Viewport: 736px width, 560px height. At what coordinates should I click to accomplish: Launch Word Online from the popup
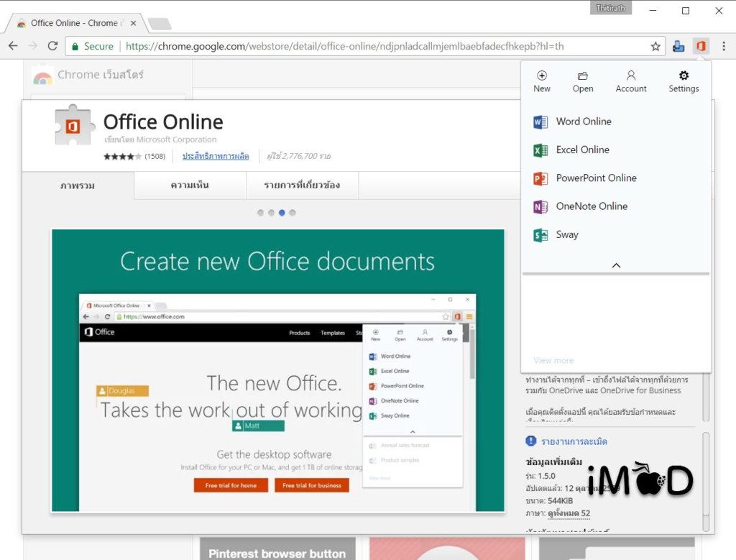583,121
